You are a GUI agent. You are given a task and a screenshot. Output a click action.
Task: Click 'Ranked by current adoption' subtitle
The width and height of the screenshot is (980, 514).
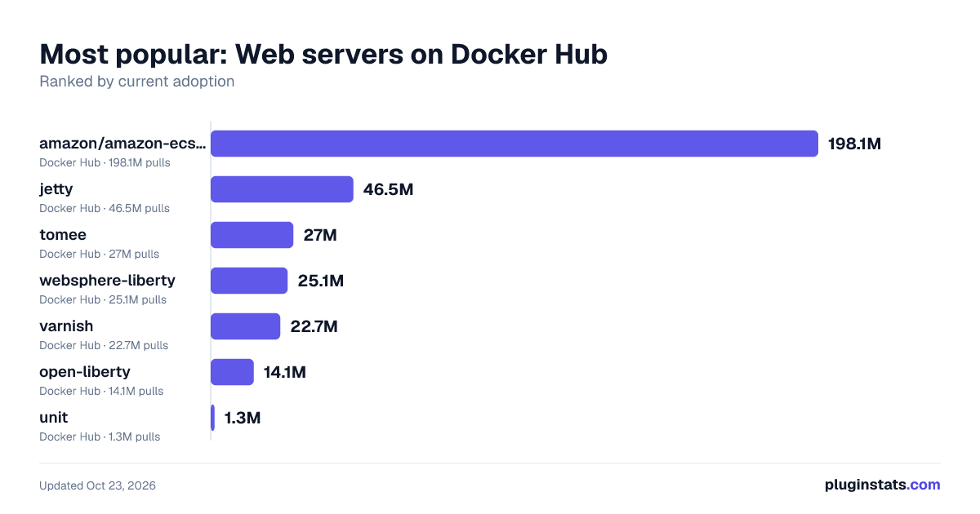(137, 82)
